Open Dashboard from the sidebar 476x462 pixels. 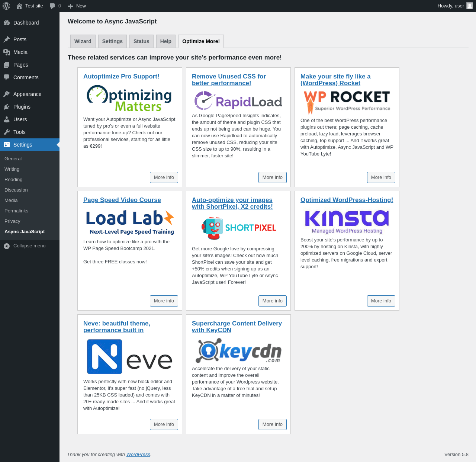(26, 23)
